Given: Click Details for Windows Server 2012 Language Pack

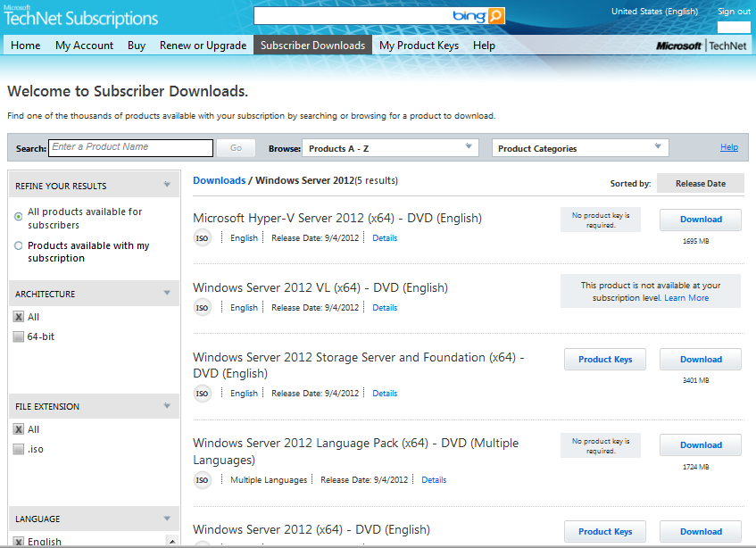Looking at the screenshot, I should click(x=434, y=479).
